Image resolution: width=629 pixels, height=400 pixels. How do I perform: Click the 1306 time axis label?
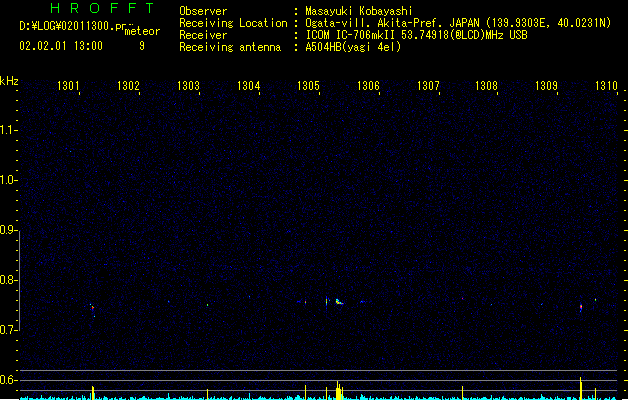(368, 85)
